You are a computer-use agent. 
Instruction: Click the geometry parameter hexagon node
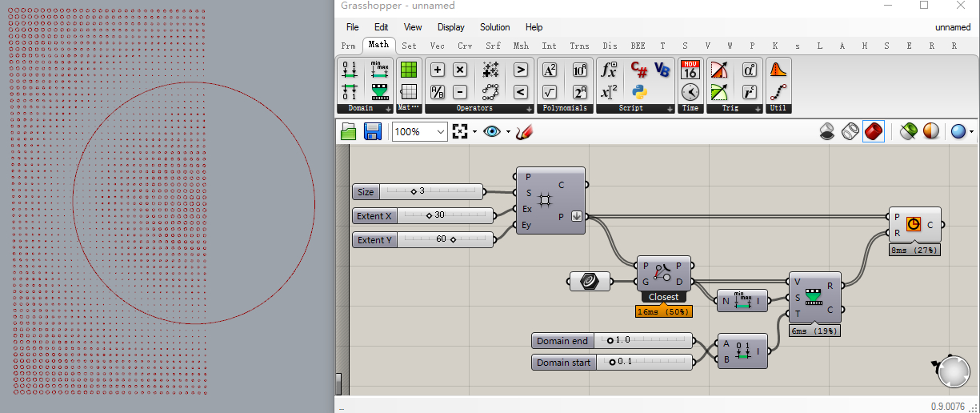coord(590,280)
